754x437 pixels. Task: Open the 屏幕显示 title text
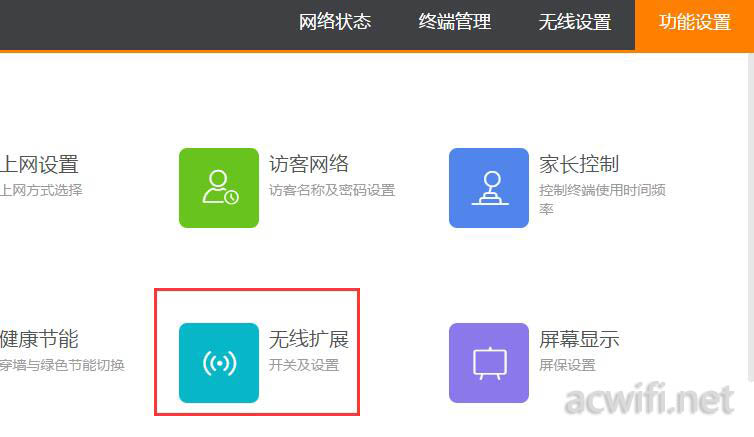pyautogui.click(x=578, y=339)
